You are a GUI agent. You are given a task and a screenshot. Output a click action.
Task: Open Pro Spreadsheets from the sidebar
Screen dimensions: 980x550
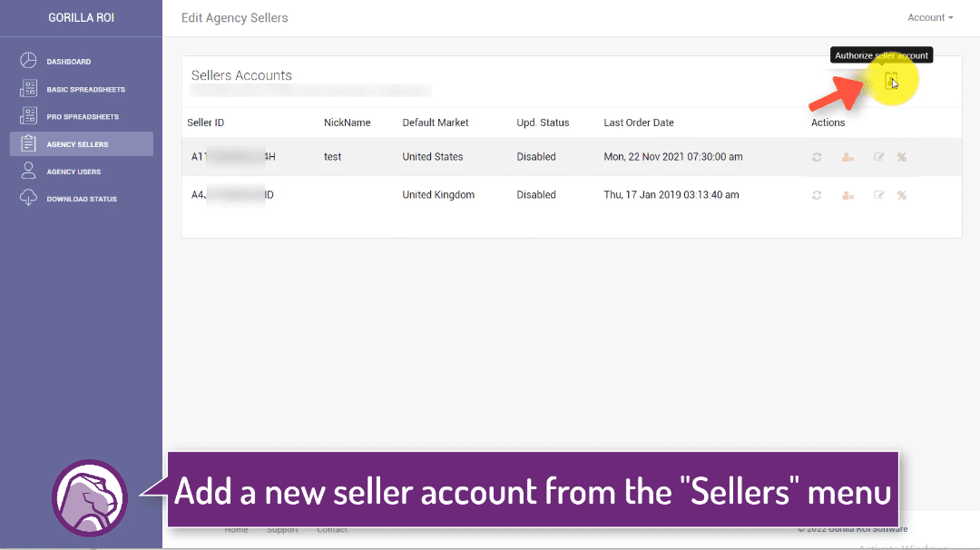(x=83, y=117)
